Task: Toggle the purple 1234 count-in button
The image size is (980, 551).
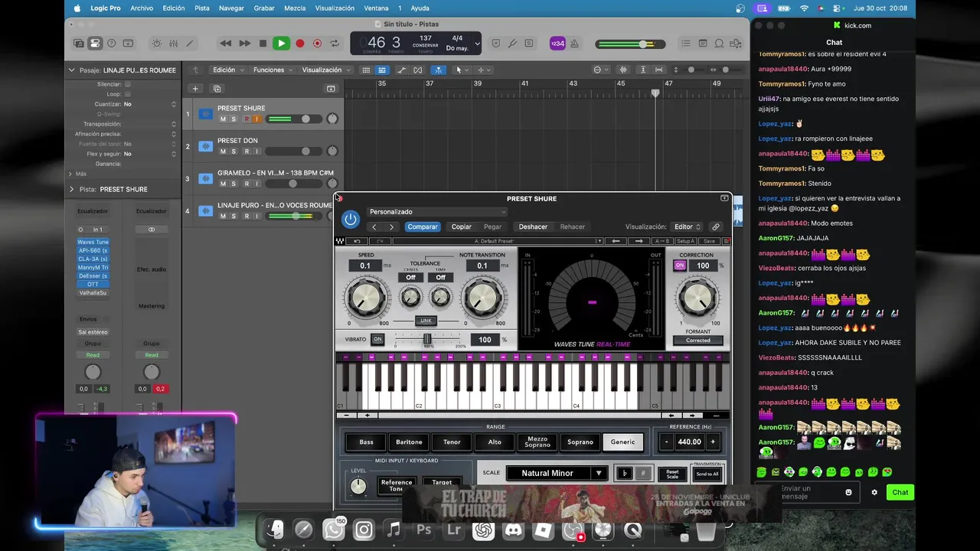Action: (557, 44)
